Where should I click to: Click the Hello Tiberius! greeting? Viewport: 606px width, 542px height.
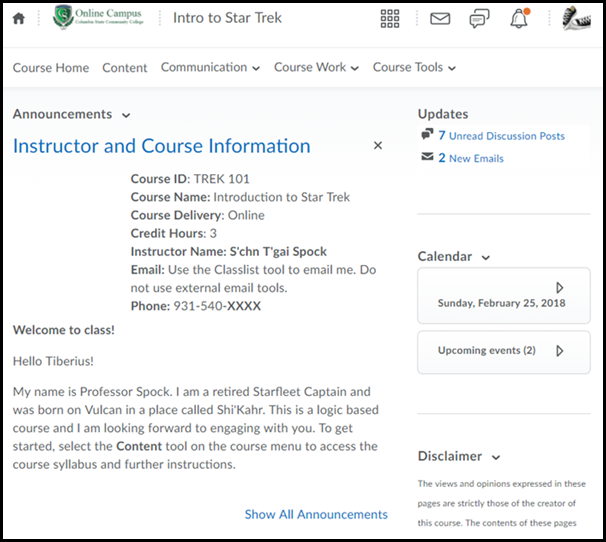(53, 361)
